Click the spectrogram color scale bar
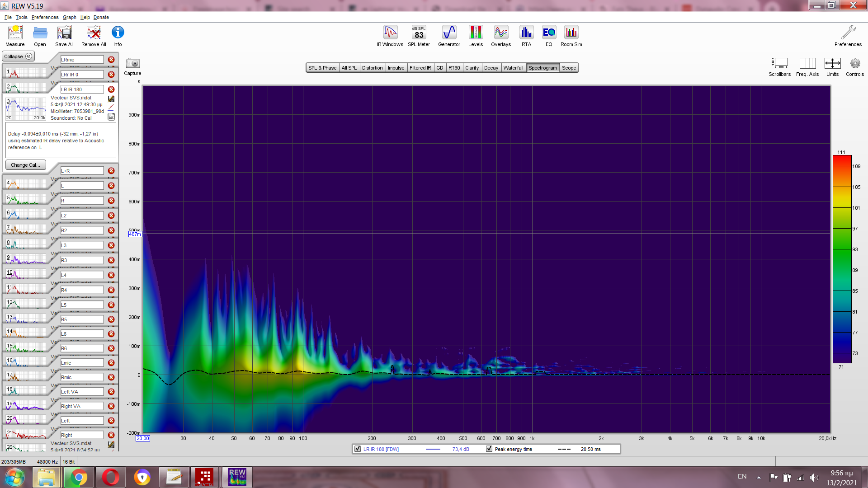The width and height of the screenshot is (868, 488). (842, 259)
